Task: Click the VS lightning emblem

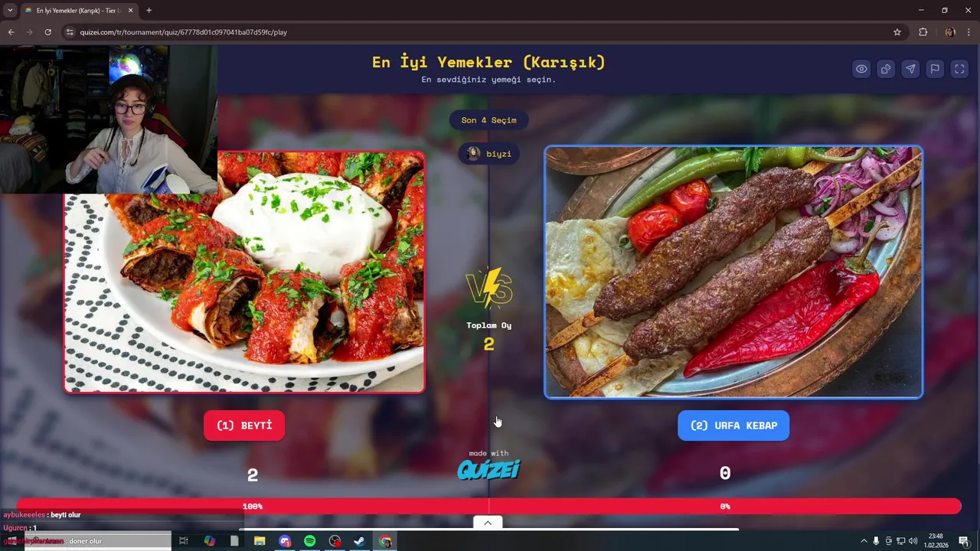Action: (x=489, y=289)
